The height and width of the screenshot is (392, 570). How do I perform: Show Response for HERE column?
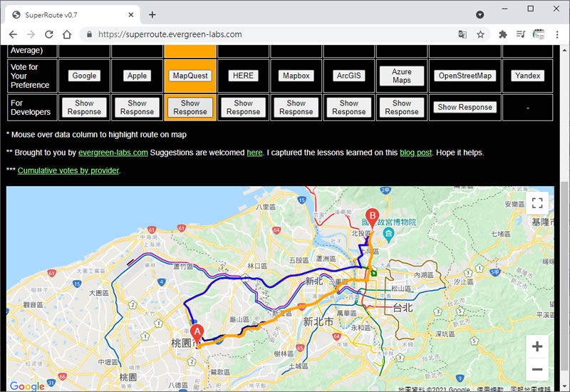(x=243, y=108)
